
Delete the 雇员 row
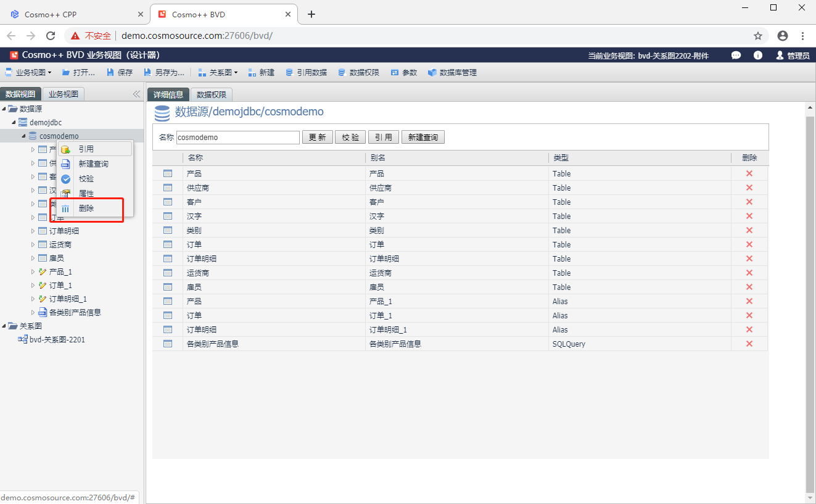tap(749, 287)
